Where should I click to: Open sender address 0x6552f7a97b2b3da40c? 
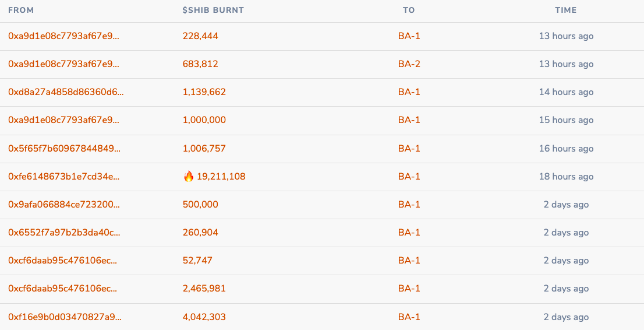coord(65,233)
